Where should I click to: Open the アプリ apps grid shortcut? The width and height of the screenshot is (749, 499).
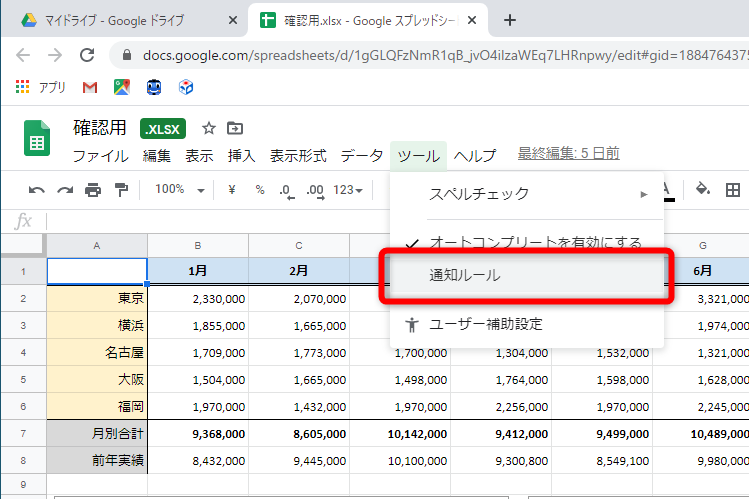(x=40, y=87)
